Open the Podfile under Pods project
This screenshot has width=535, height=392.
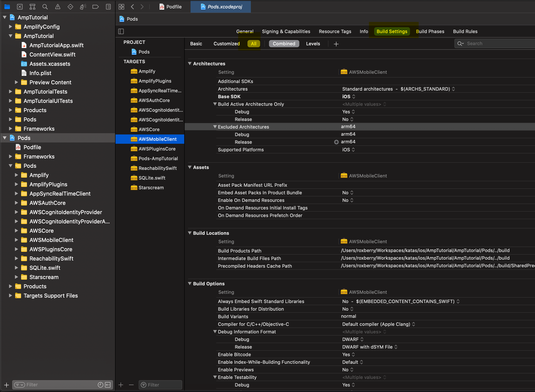(x=32, y=147)
